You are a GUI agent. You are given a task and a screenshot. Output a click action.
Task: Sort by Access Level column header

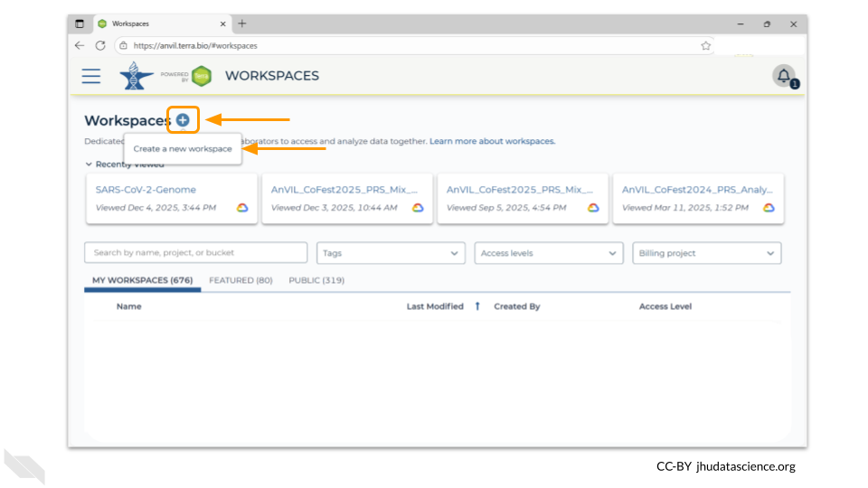point(665,306)
